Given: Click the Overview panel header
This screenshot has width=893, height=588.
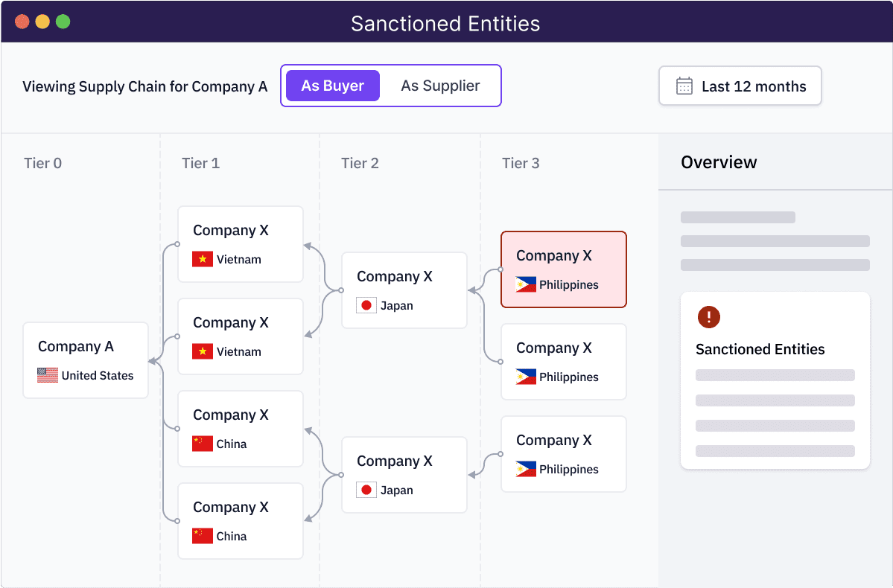Looking at the screenshot, I should tap(719, 162).
